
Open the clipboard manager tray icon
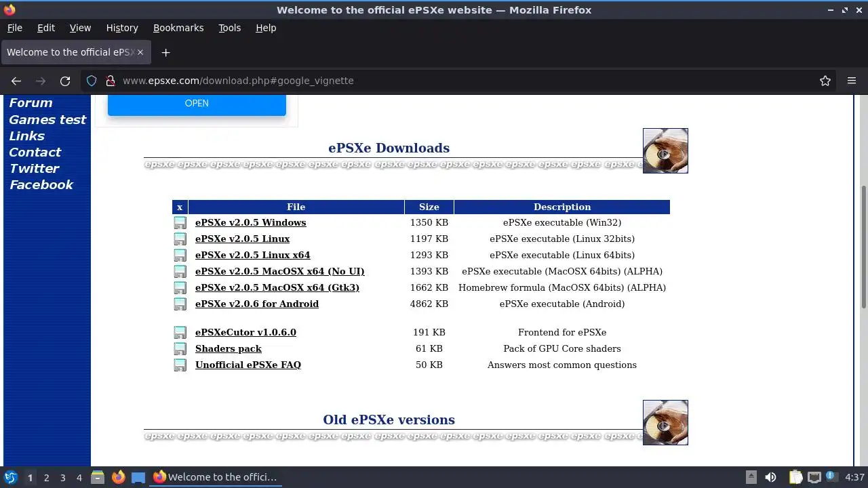coord(795,477)
